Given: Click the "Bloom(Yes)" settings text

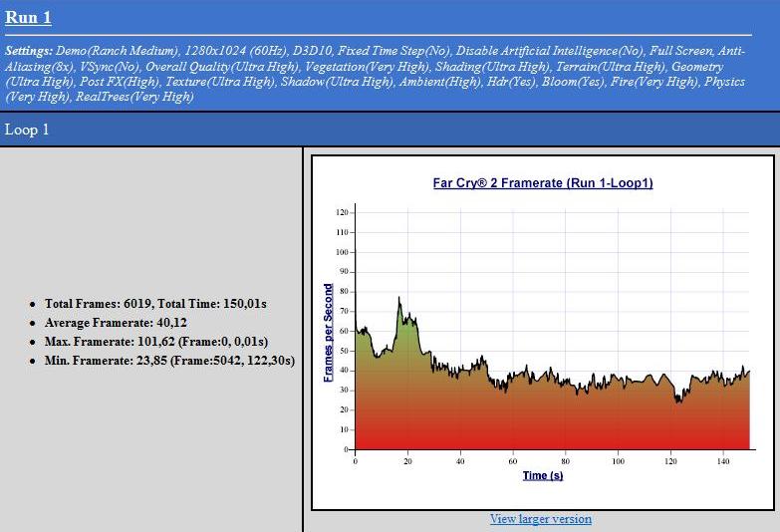Looking at the screenshot, I should (x=573, y=82).
